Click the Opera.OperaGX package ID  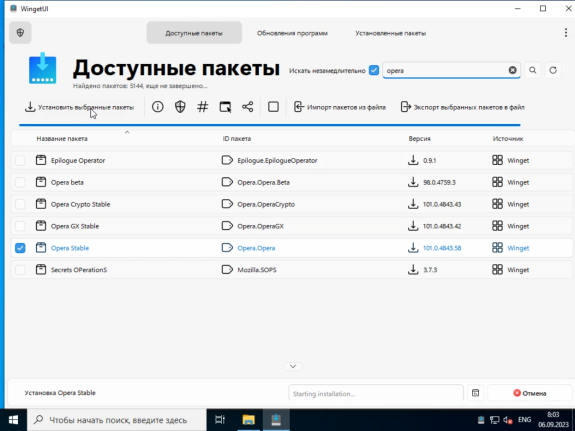point(260,226)
